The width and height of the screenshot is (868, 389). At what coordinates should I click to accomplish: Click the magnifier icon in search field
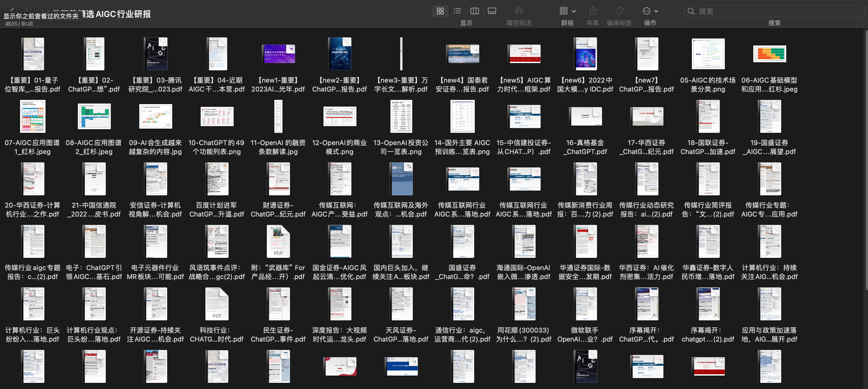point(691,11)
